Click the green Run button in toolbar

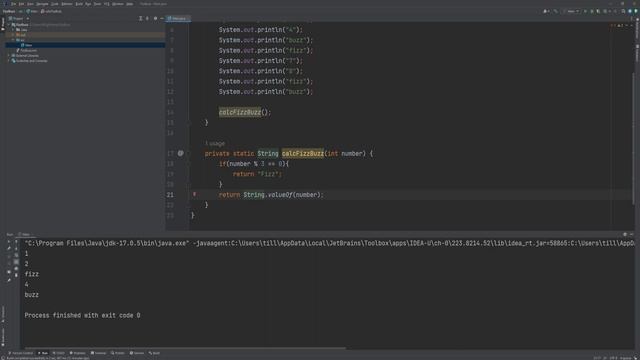click(585, 11)
